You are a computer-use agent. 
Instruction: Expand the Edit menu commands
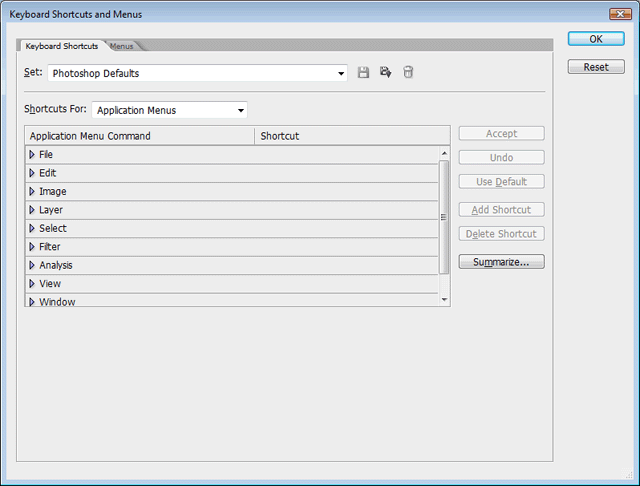click(x=32, y=173)
